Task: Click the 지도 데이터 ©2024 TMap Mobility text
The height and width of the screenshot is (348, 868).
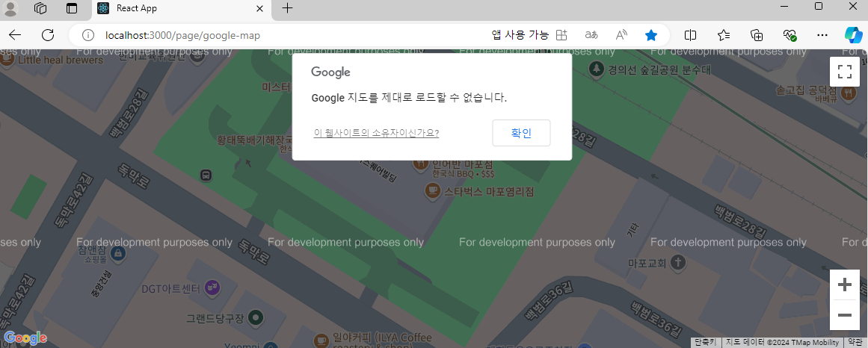Action: 782,343
